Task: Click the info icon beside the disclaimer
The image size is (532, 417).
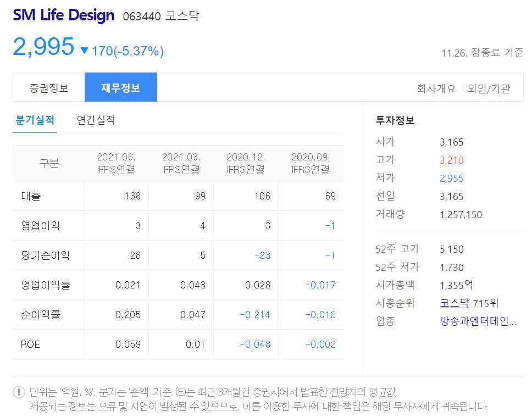Action: pyautogui.click(x=15, y=391)
